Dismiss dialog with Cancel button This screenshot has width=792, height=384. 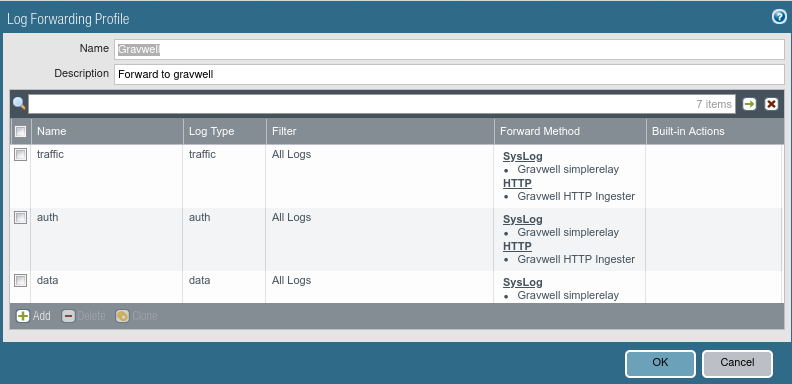point(737,363)
